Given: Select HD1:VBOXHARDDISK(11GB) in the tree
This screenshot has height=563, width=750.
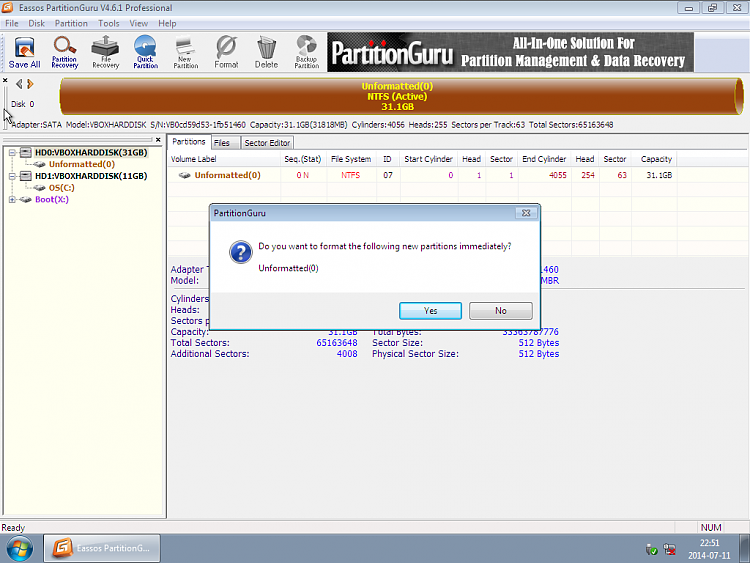Looking at the screenshot, I should point(91,176).
